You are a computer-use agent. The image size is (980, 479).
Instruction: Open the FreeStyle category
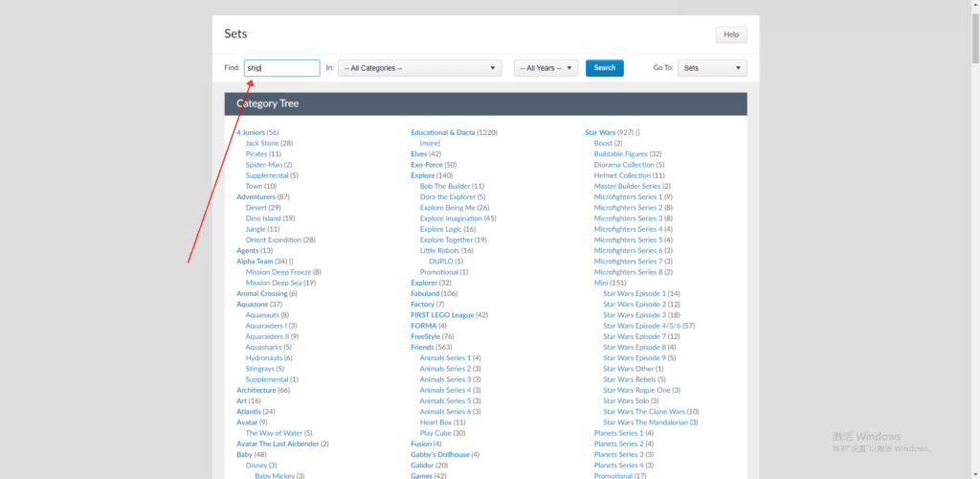(425, 336)
